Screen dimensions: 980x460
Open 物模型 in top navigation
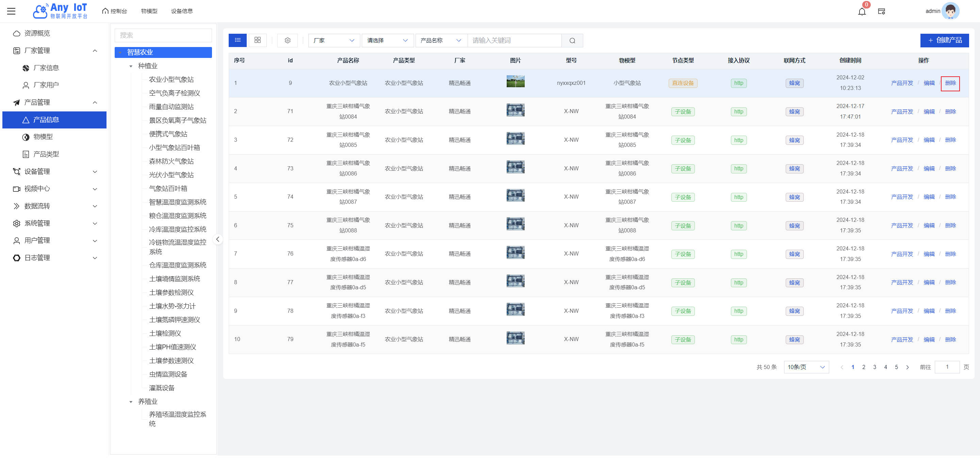pos(149,11)
